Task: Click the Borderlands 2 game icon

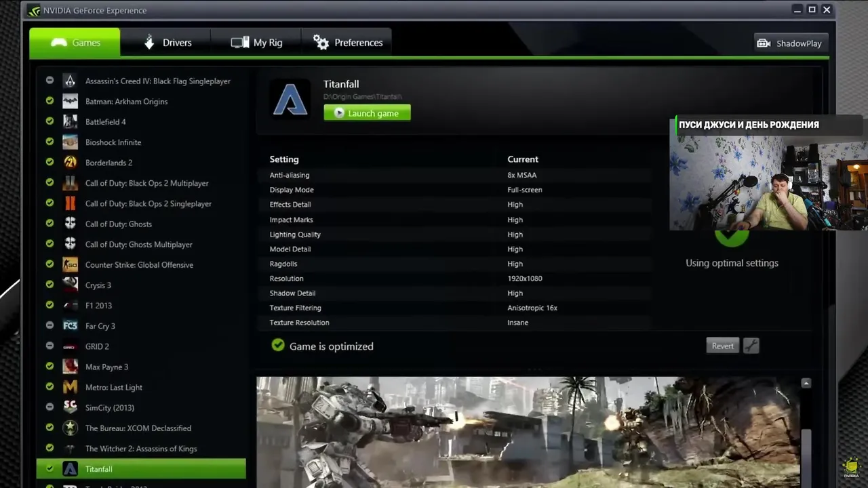Action: [x=70, y=162]
